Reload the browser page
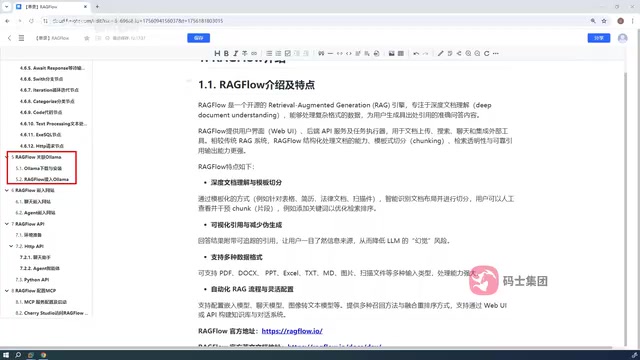This screenshot has height=360, width=640. [x=31, y=21]
